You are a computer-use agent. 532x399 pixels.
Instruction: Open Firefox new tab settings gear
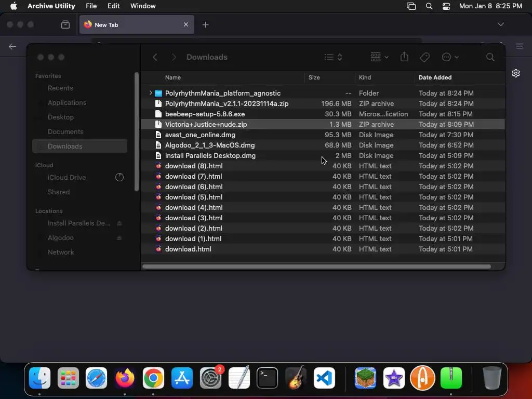(x=516, y=73)
